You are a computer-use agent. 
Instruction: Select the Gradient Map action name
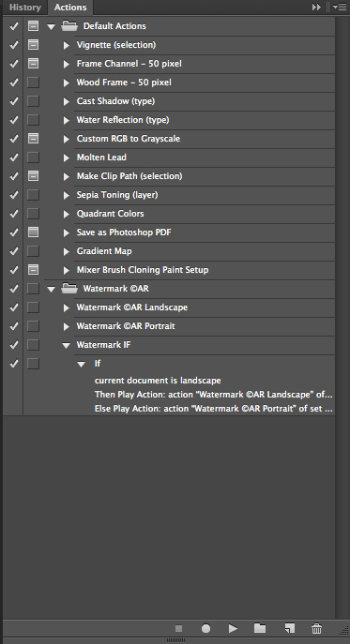coord(104,251)
